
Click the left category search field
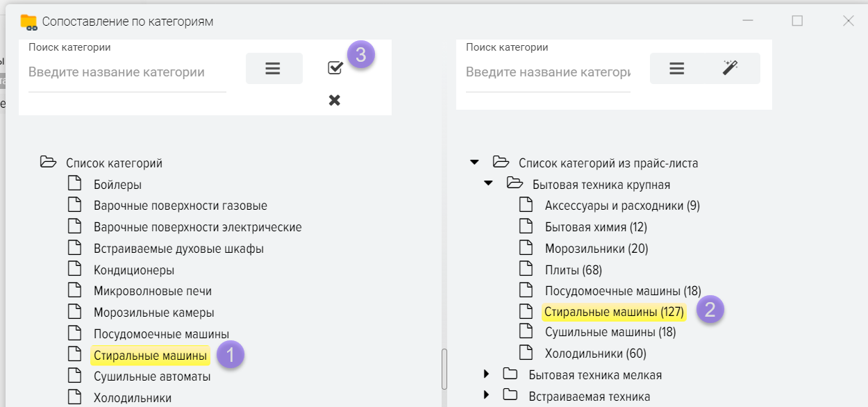point(127,72)
